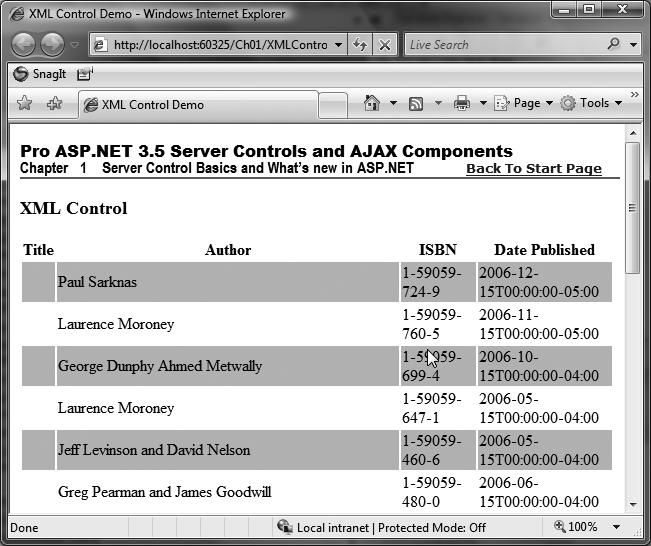
Task: Click the Done status bar text
Action: pos(24,528)
